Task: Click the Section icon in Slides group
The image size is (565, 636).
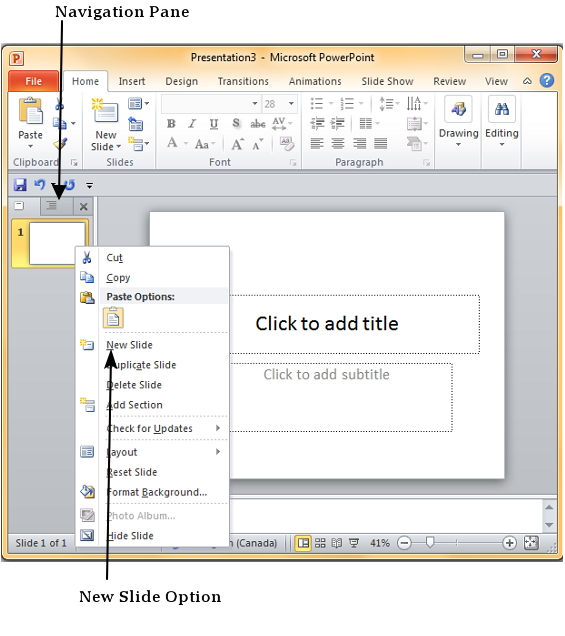Action: [138, 144]
